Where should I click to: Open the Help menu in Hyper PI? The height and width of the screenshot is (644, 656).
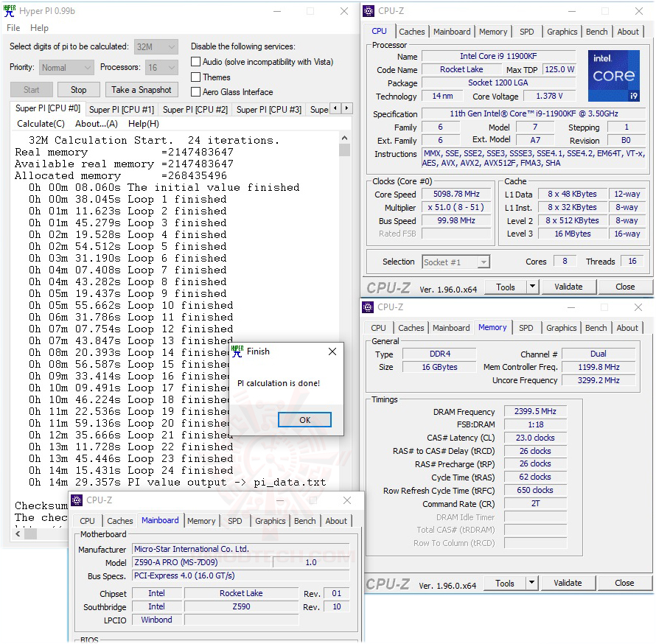[39, 28]
